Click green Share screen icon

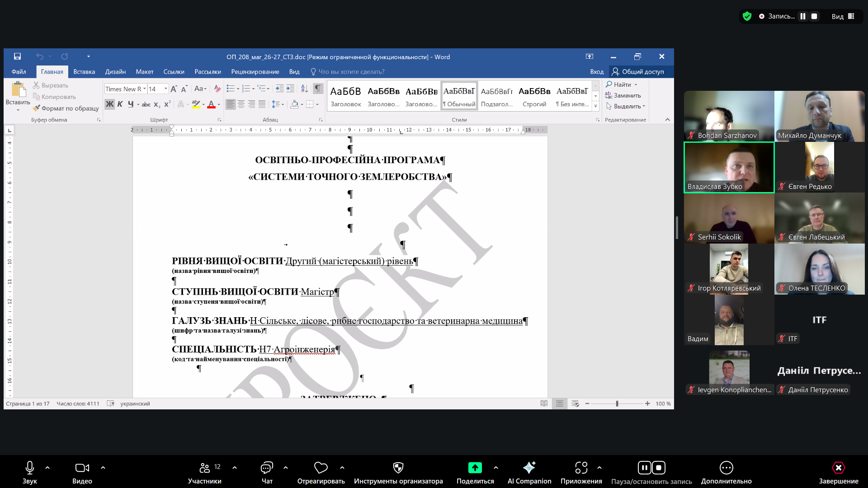click(475, 468)
